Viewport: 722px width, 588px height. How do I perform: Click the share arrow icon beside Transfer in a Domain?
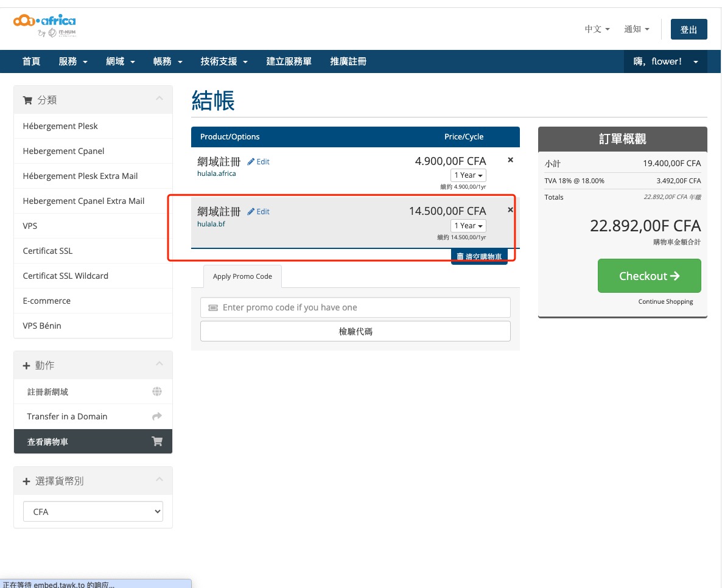157,416
